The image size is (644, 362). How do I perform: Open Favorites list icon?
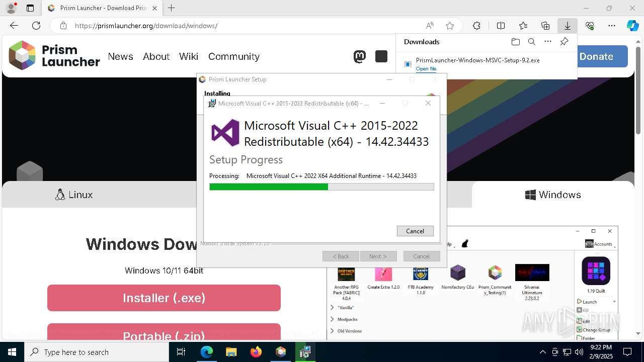[523, 26]
